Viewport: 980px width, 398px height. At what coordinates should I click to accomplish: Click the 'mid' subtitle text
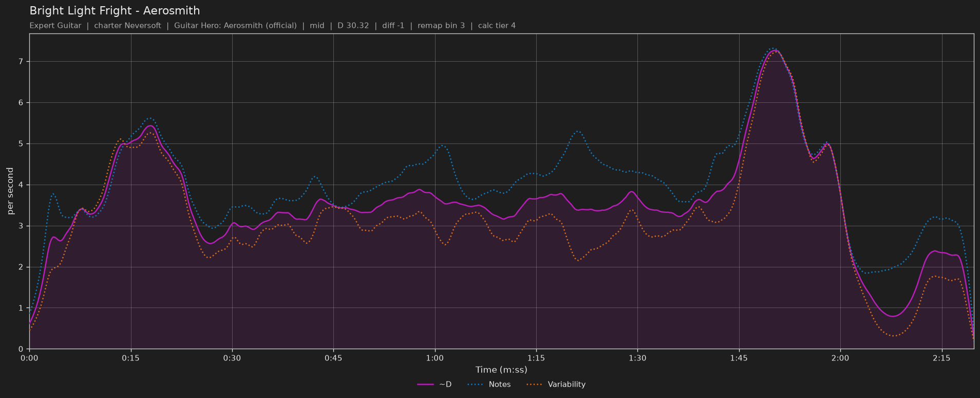(317, 26)
